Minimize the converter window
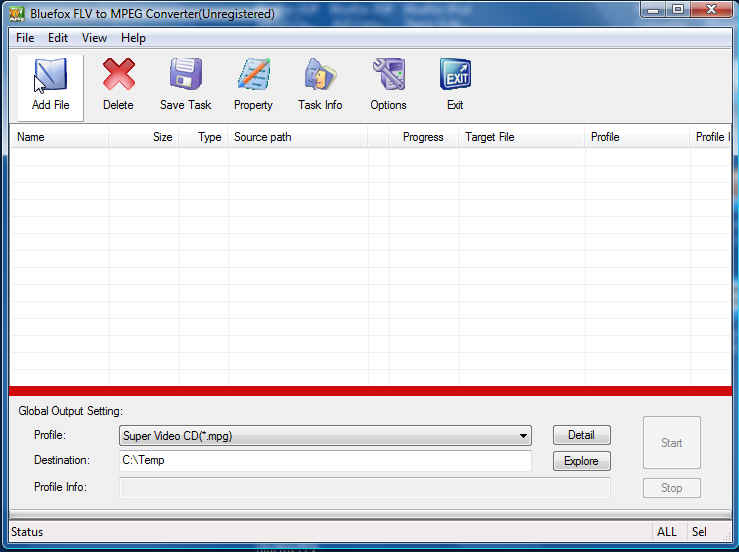 click(x=654, y=9)
